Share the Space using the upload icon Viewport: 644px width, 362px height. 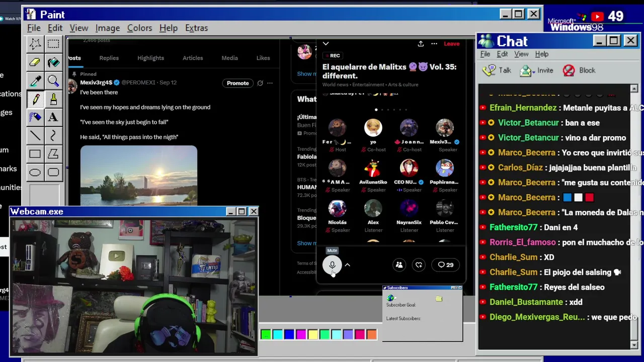421,44
